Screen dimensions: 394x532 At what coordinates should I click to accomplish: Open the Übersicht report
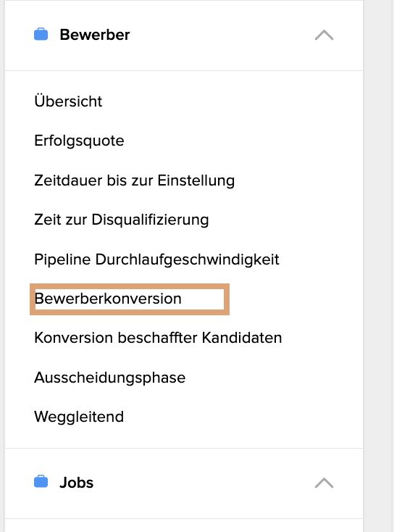pyautogui.click(x=68, y=101)
